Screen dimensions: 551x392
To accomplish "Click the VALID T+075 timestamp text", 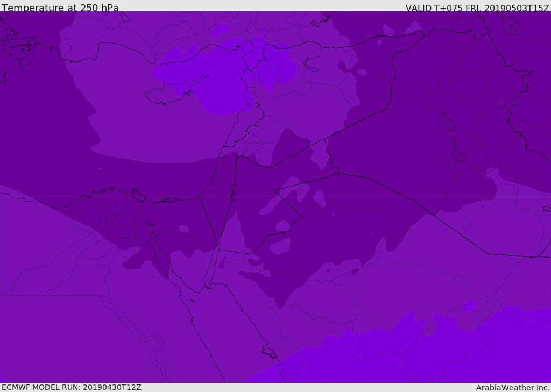I will [x=477, y=8].
